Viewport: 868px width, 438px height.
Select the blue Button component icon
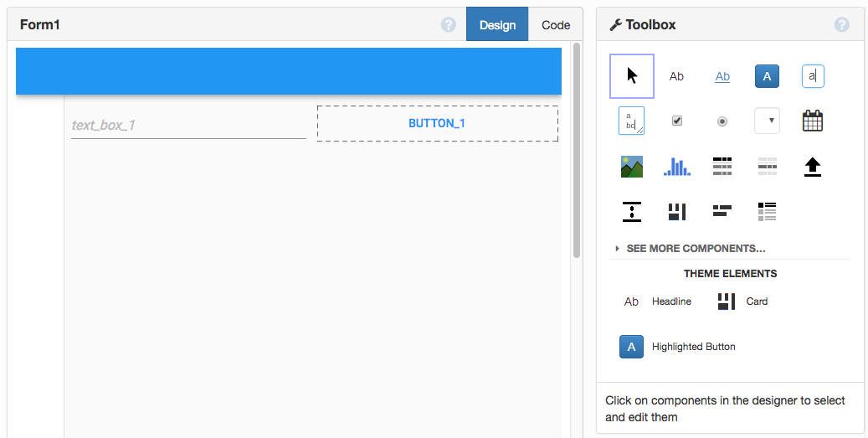click(767, 76)
